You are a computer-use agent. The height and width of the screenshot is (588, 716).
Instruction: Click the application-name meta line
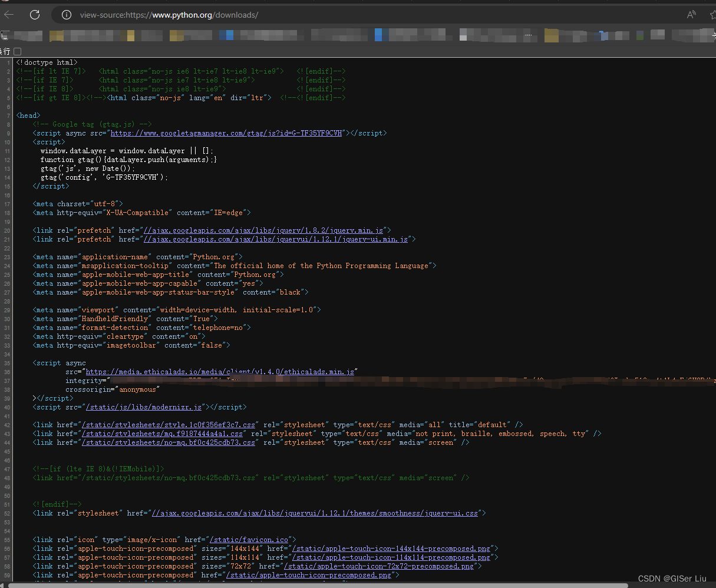137,257
